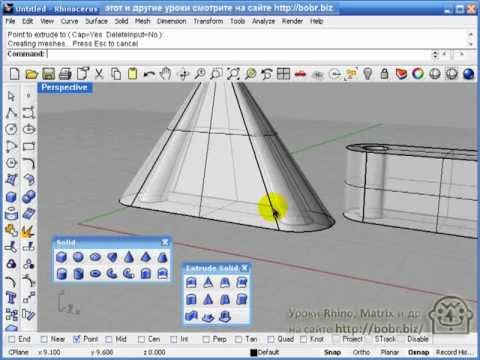Pick the Torus icon in Solid palette
Screen dimensions: 480x360
(95, 274)
